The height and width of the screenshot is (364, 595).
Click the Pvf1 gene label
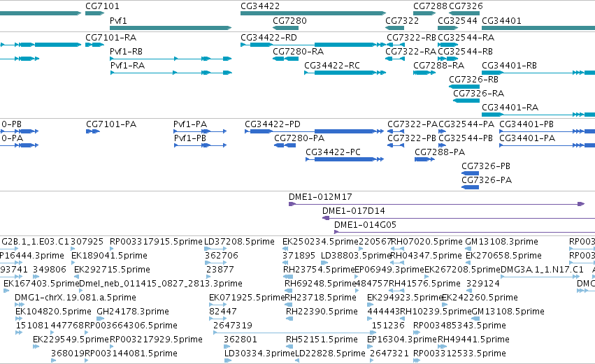(118, 21)
